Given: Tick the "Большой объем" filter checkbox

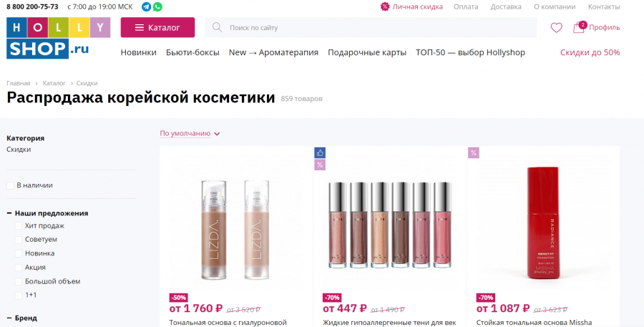Looking at the screenshot, I should coord(19,281).
